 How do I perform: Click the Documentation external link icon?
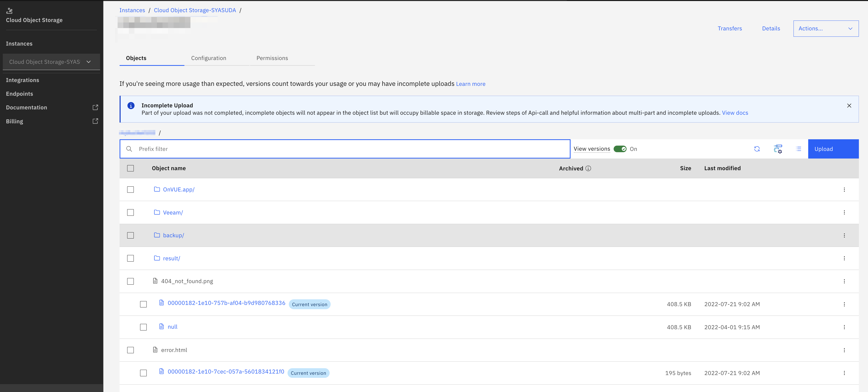click(95, 107)
